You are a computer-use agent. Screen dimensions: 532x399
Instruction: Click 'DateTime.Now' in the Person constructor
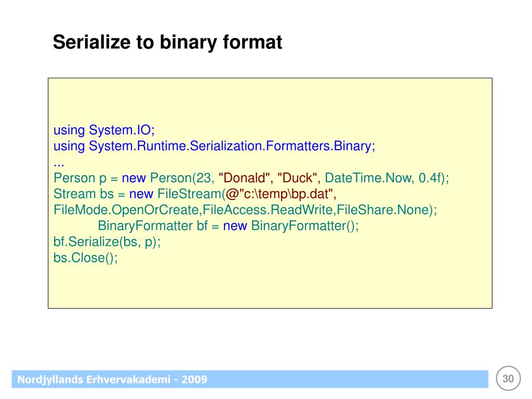[x=368, y=178]
